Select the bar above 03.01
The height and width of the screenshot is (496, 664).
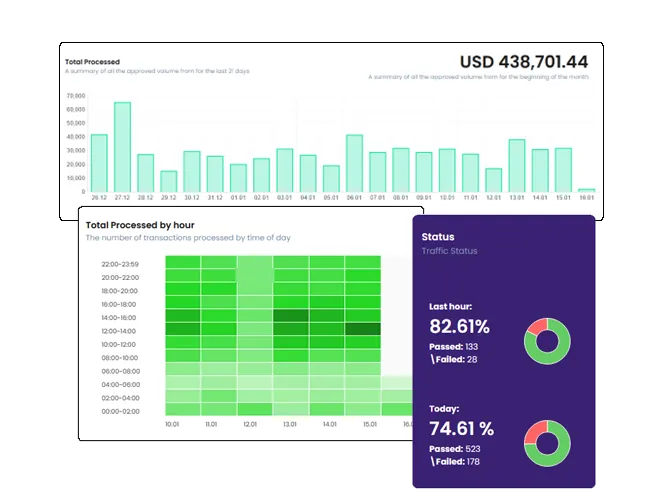coord(285,171)
